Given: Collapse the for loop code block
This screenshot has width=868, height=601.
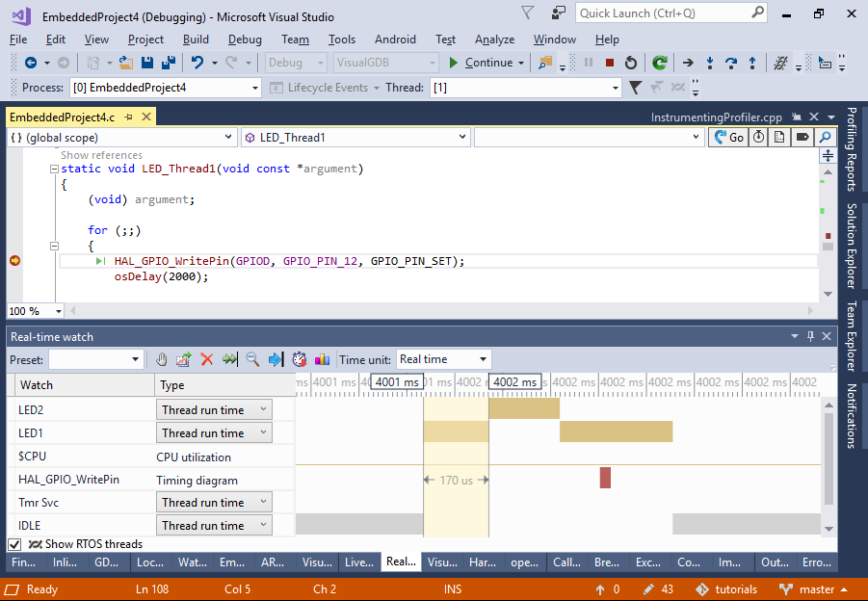Looking at the screenshot, I should (54, 246).
